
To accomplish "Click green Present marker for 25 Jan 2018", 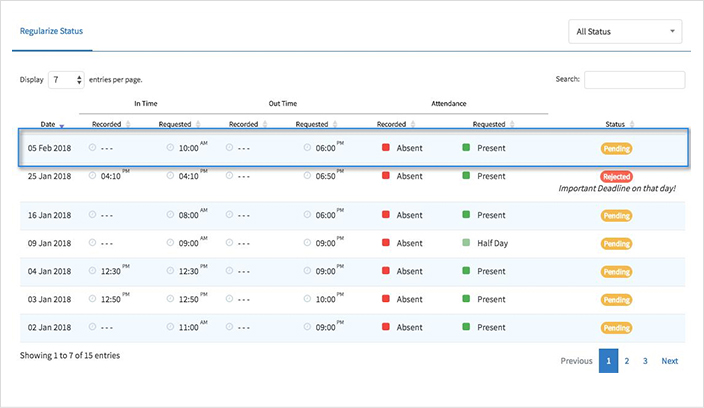I will coord(466,175).
